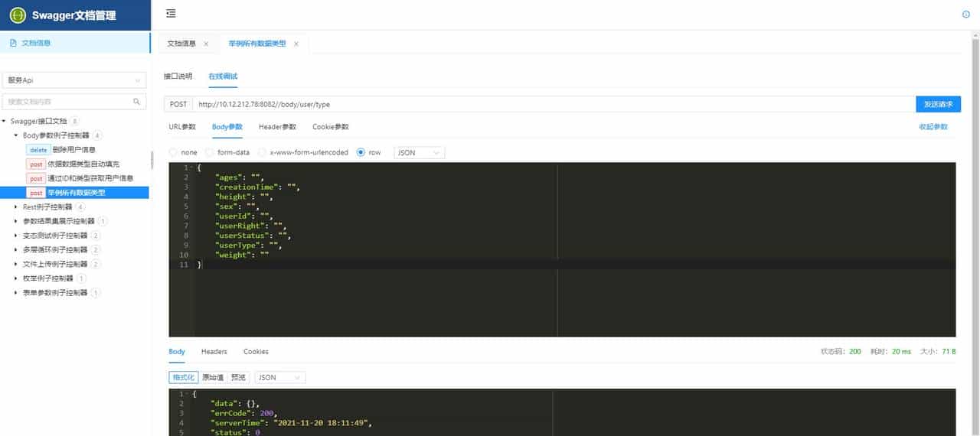Select the x-www-form-urlencoded body type
Viewport: 980px width, 436px height.
(x=262, y=152)
